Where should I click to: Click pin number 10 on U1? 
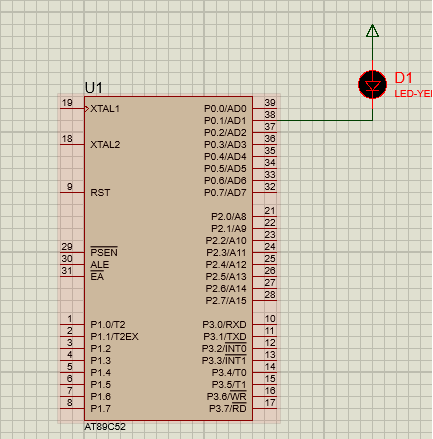pos(270,319)
